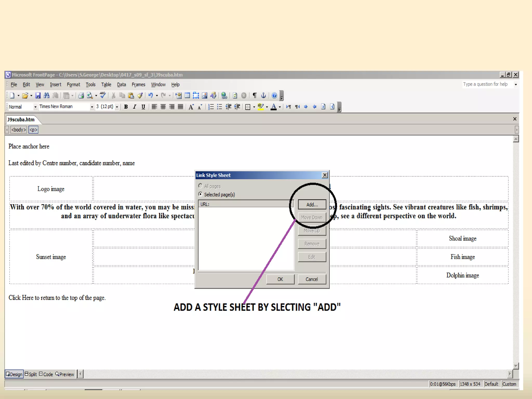Select the 'All pages' radio button
Screen dimensions: 532x399
click(200, 186)
